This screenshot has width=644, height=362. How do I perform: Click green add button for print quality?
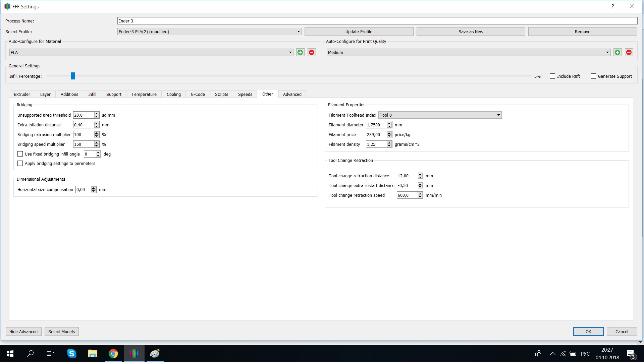click(618, 52)
